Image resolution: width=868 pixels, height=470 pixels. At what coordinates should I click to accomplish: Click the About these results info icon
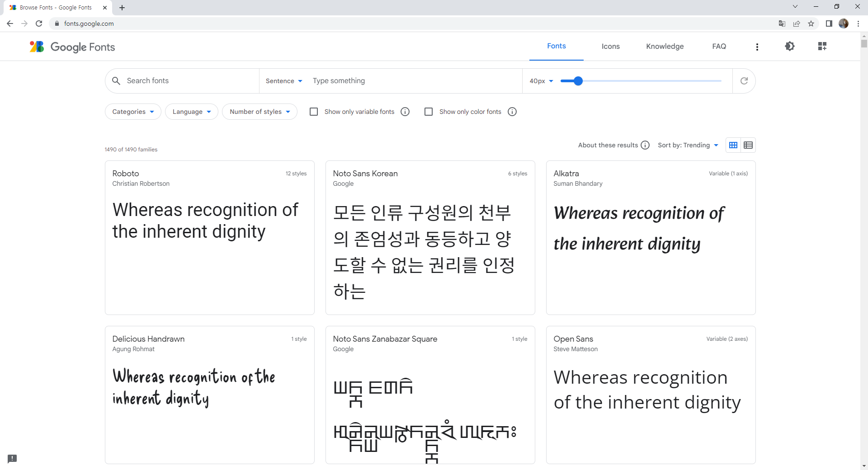tap(645, 145)
